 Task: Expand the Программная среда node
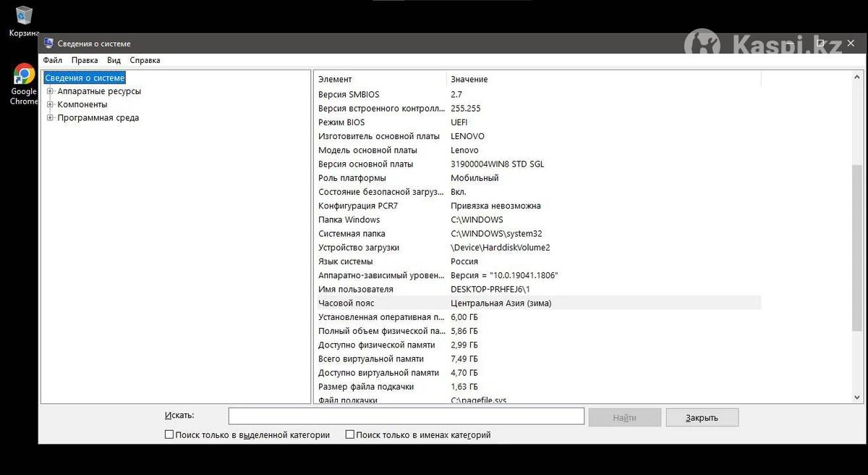[x=50, y=117]
